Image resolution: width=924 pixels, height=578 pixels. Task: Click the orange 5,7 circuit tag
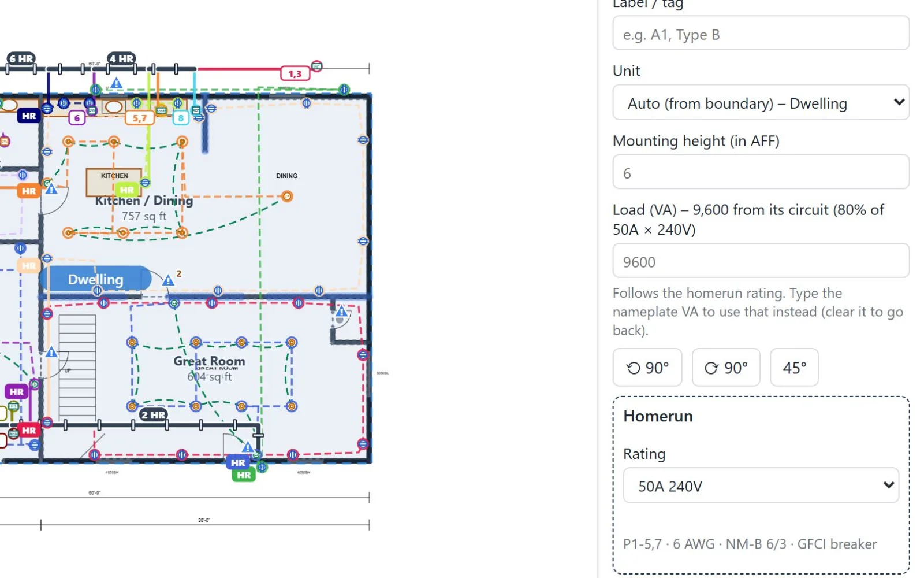[x=140, y=118]
